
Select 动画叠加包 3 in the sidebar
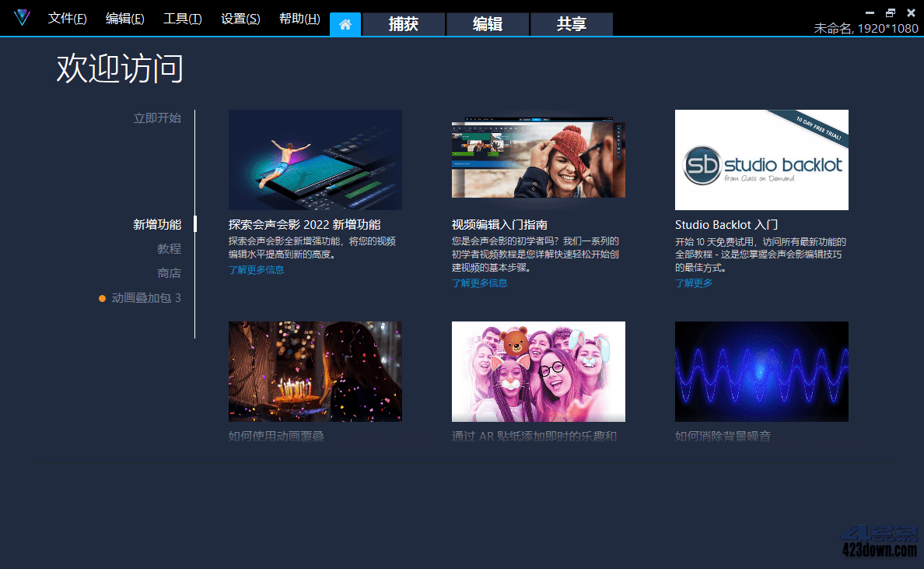pos(147,297)
